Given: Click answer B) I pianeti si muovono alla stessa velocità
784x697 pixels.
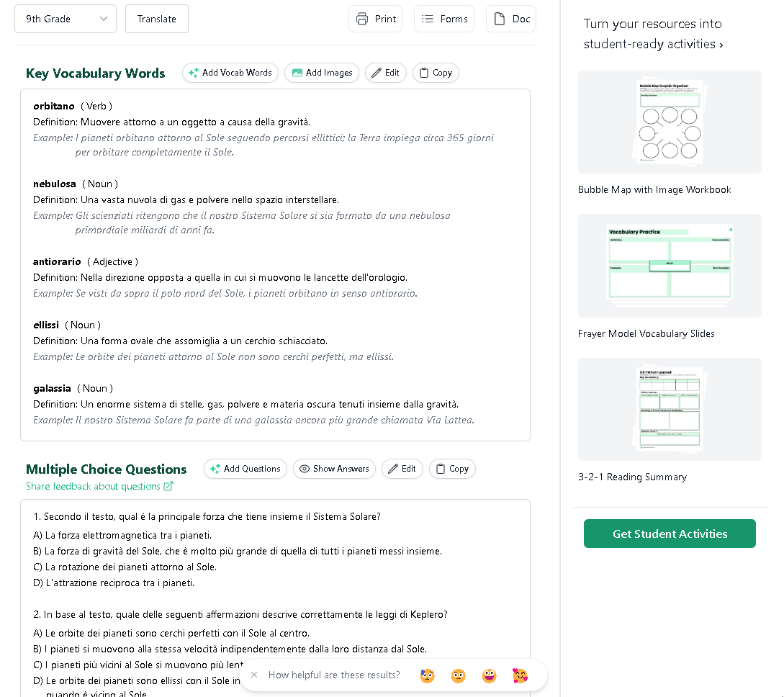Looking at the screenshot, I should coord(230,649).
